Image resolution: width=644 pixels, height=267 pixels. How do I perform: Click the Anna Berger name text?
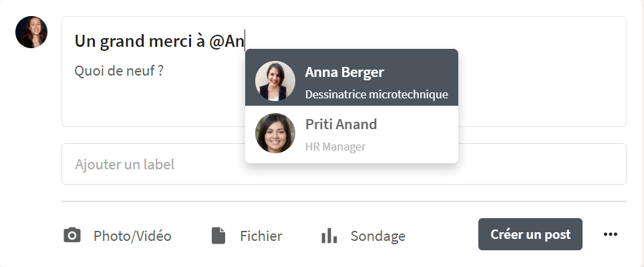pos(344,72)
